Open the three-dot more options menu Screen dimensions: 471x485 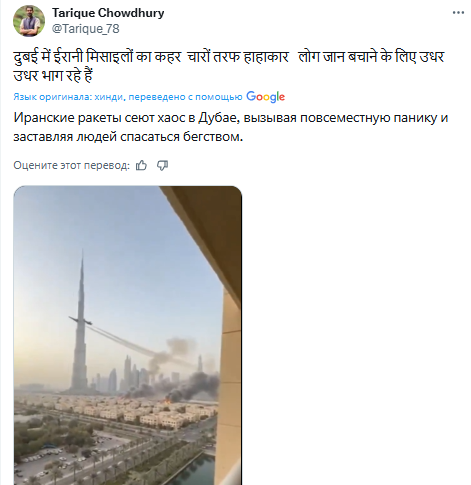[x=458, y=13]
